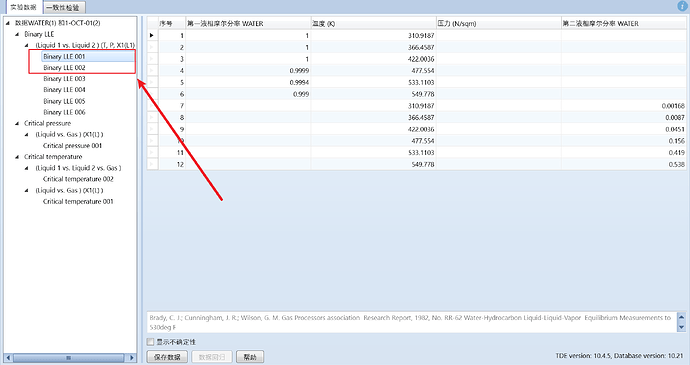Open help with the 帮助 button
Screen dimensions: 690x365
point(250,357)
